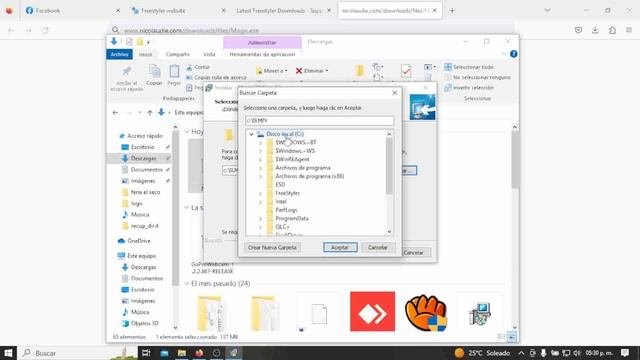This screenshot has height=360, width=640.
Task: Collapse the El mes pasado (24) group
Action: pos(187,284)
